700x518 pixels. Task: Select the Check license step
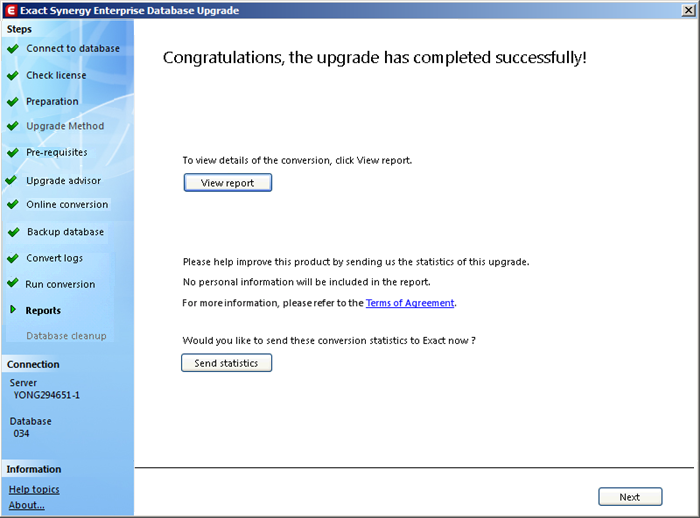click(56, 75)
